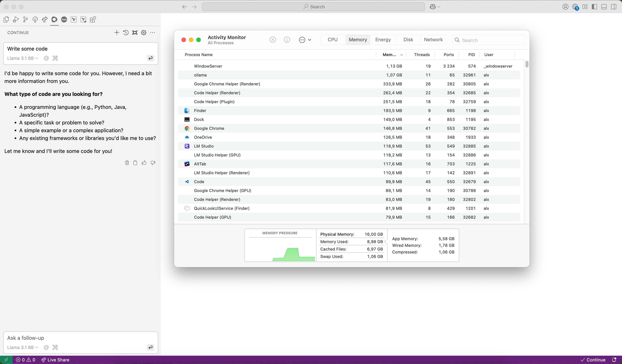This screenshot has width=622, height=364.
Task: Toggle the bottom panel visibility
Action: click(x=604, y=7)
